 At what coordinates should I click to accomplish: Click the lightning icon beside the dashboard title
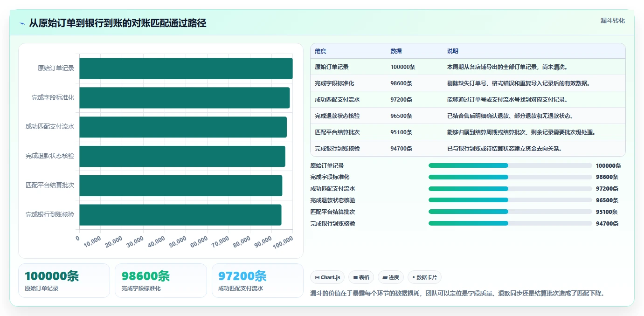pyautogui.click(x=22, y=23)
